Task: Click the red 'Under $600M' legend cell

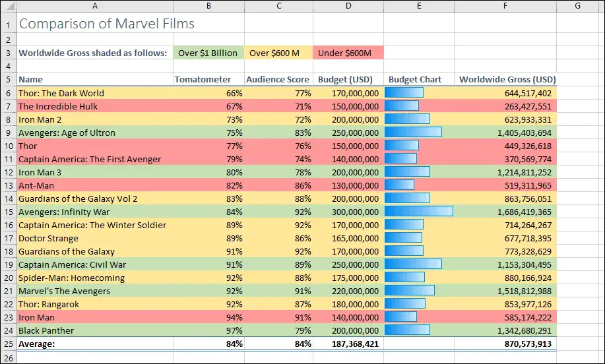Action: coord(348,53)
